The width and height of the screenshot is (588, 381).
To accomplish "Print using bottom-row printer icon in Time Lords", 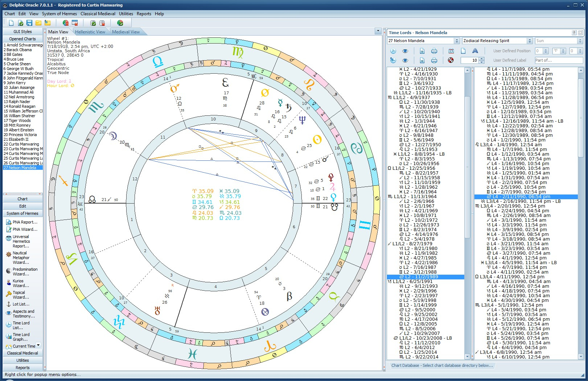I will click(434, 60).
